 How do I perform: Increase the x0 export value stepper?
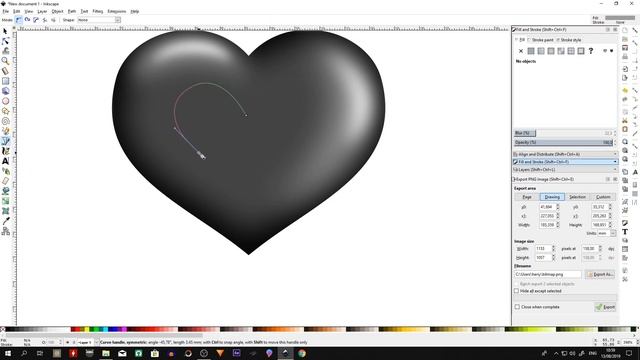pos(558,205)
